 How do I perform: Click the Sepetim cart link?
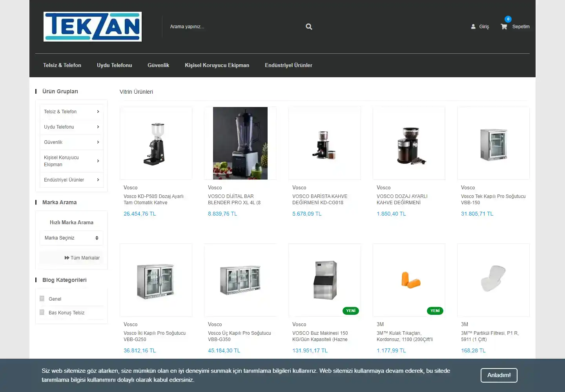tap(521, 27)
